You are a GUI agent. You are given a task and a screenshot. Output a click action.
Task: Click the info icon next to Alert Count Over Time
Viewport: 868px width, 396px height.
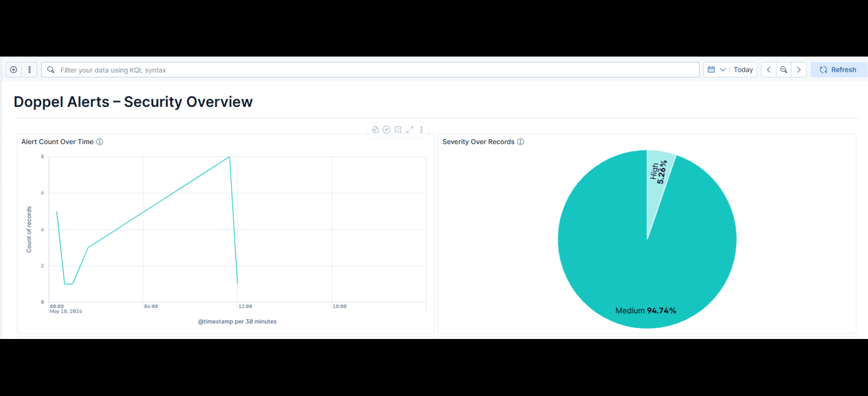[100, 142]
